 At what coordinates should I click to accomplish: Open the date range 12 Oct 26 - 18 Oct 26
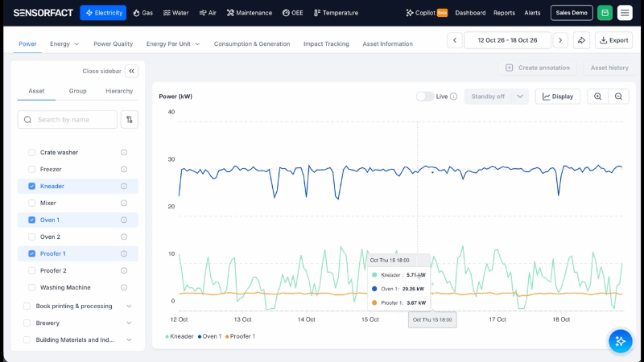[x=507, y=40]
